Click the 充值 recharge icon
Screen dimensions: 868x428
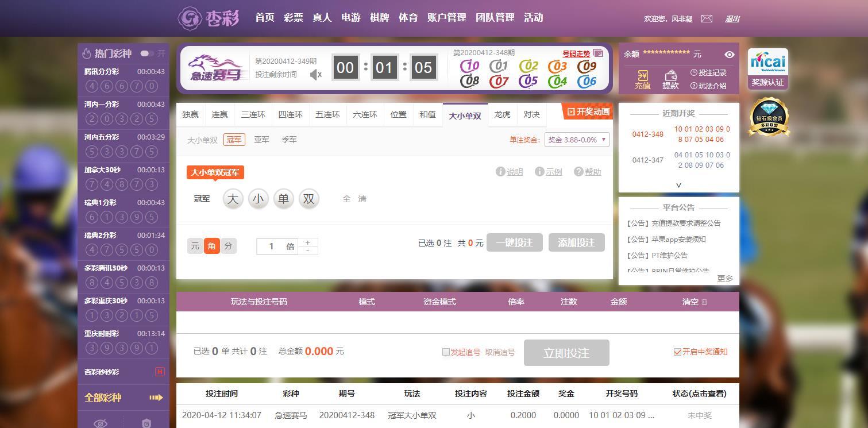coord(642,79)
